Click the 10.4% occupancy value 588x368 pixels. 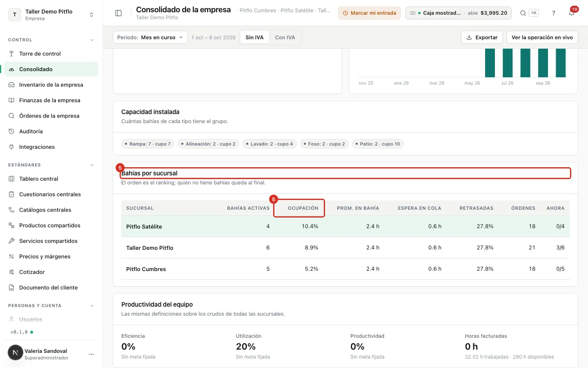[x=310, y=227]
